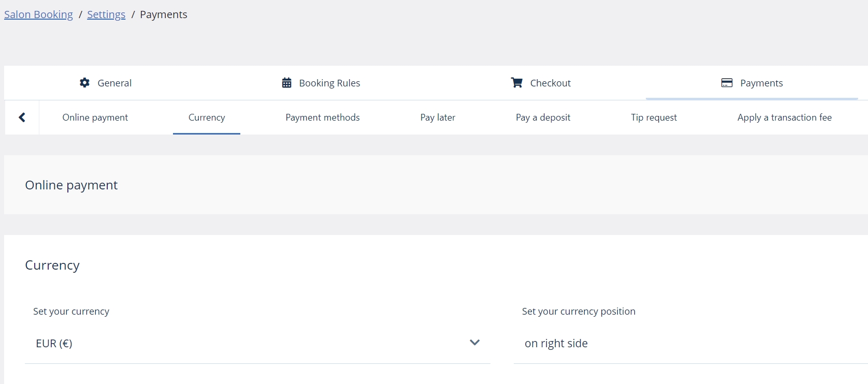Open the Pay later sub-tab
This screenshot has width=868, height=384.
[x=438, y=117]
